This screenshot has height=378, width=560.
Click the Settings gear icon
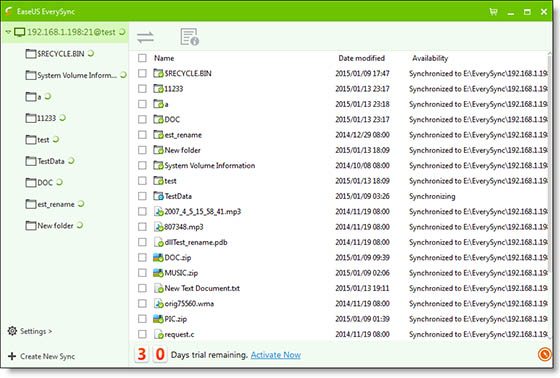pos(12,331)
